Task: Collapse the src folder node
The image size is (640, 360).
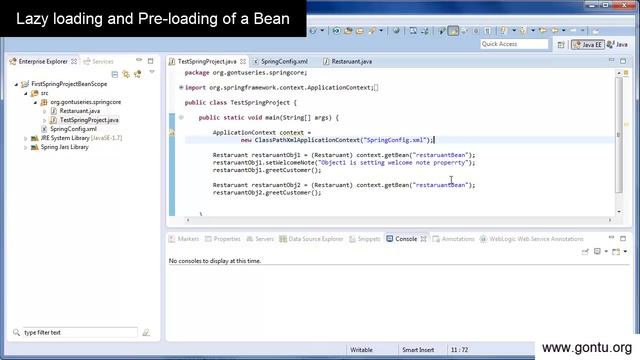Action: click(x=26, y=93)
